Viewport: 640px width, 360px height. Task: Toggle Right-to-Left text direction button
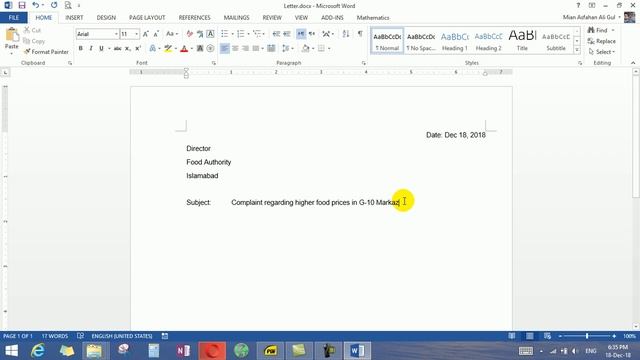click(311, 34)
